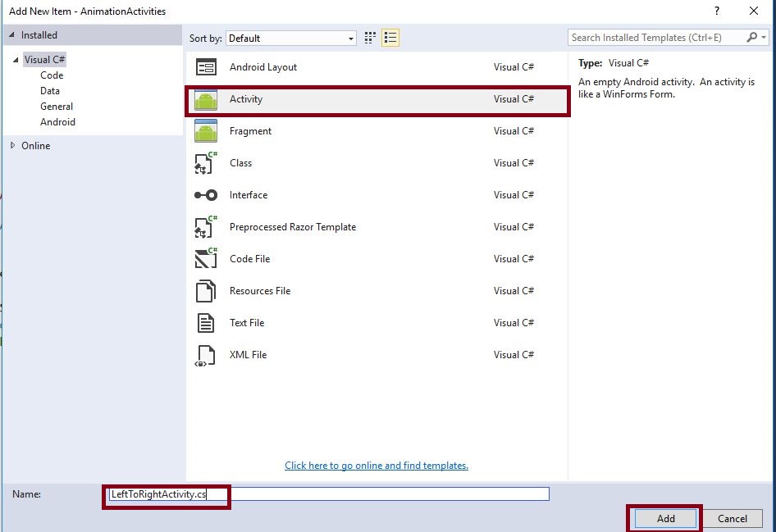Select the Text File template name
The width and height of the screenshot is (776, 532).
pyautogui.click(x=247, y=323)
